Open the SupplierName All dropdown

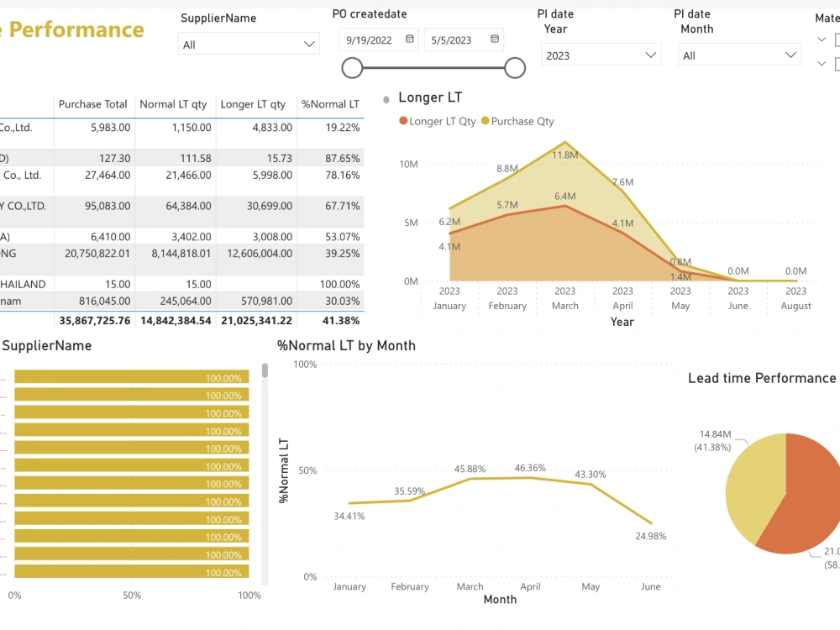308,43
